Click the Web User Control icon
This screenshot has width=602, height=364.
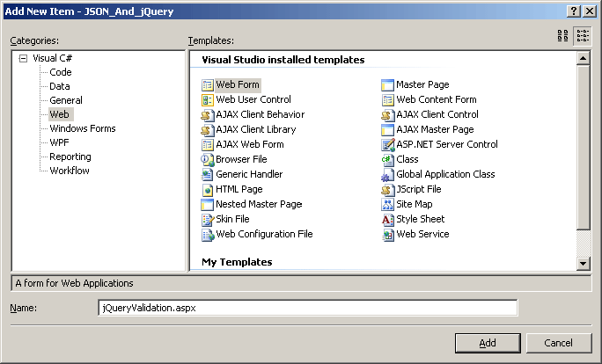coord(208,99)
